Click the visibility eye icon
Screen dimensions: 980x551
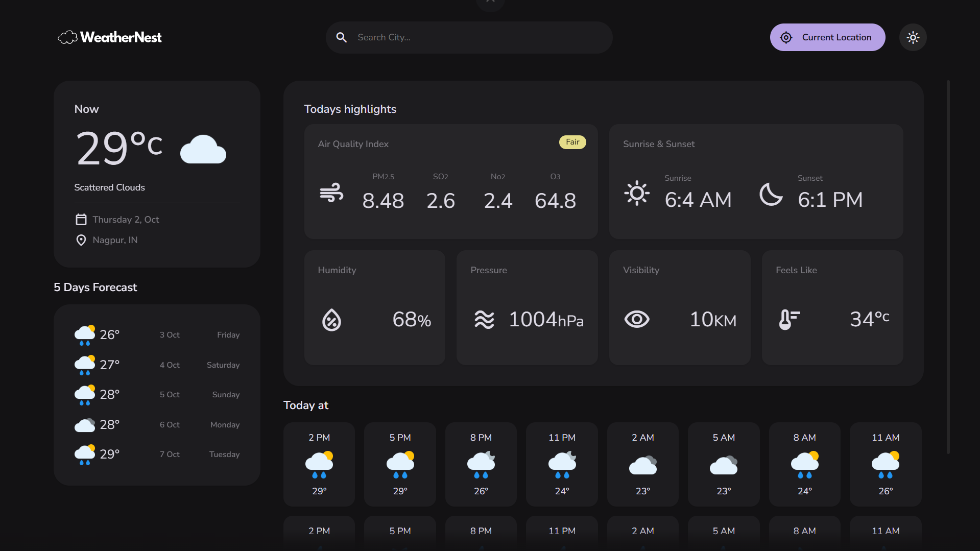click(x=637, y=320)
